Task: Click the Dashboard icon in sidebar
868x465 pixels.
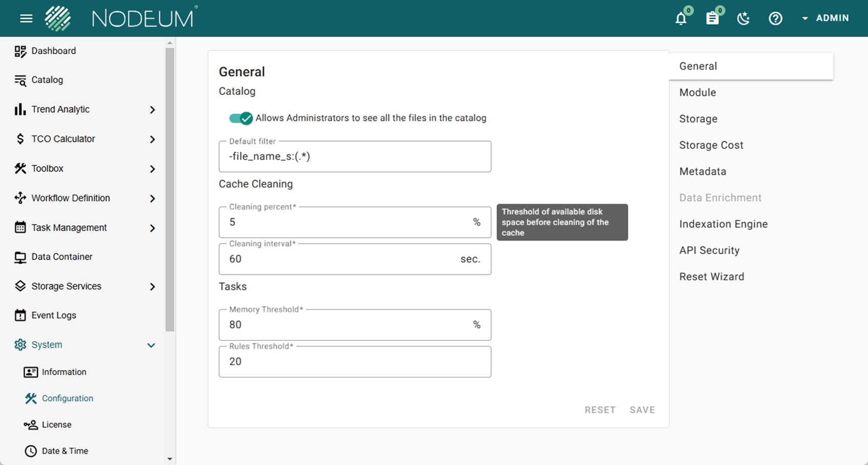Action: (20, 51)
